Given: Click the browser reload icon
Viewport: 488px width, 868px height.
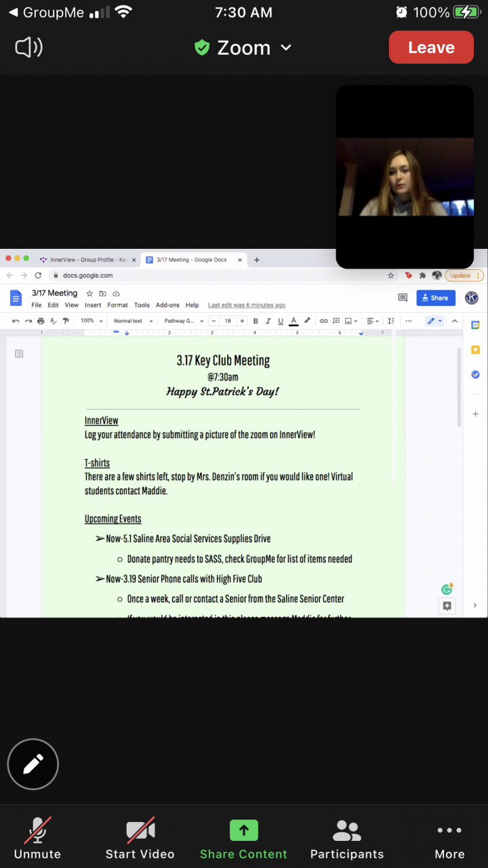Looking at the screenshot, I should (38, 275).
